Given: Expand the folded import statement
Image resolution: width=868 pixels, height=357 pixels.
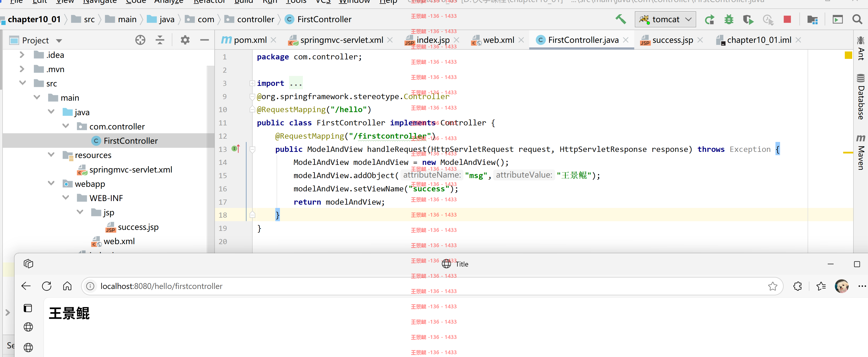Looking at the screenshot, I should point(252,83).
